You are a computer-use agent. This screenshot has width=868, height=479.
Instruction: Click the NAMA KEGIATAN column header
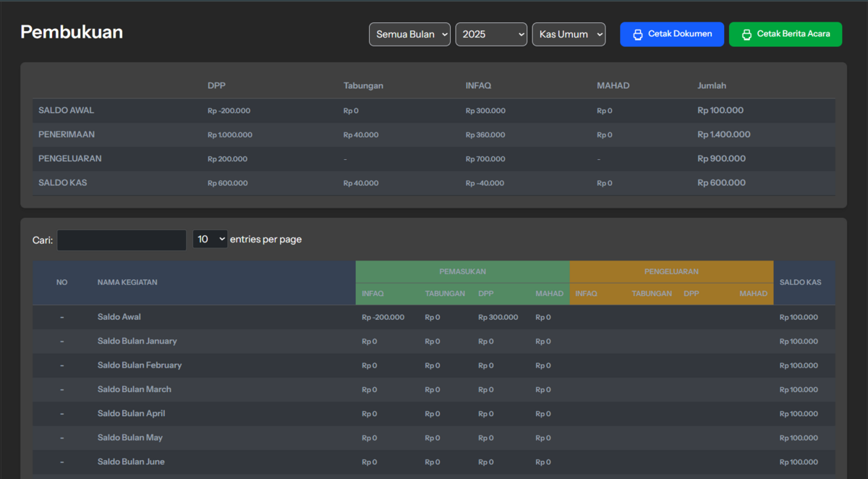[x=127, y=282]
